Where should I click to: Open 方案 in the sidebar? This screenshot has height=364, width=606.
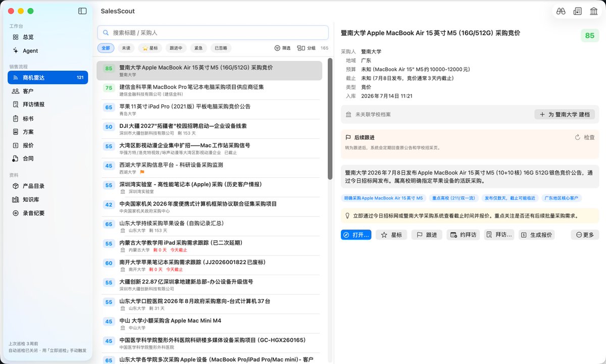(48, 132)
